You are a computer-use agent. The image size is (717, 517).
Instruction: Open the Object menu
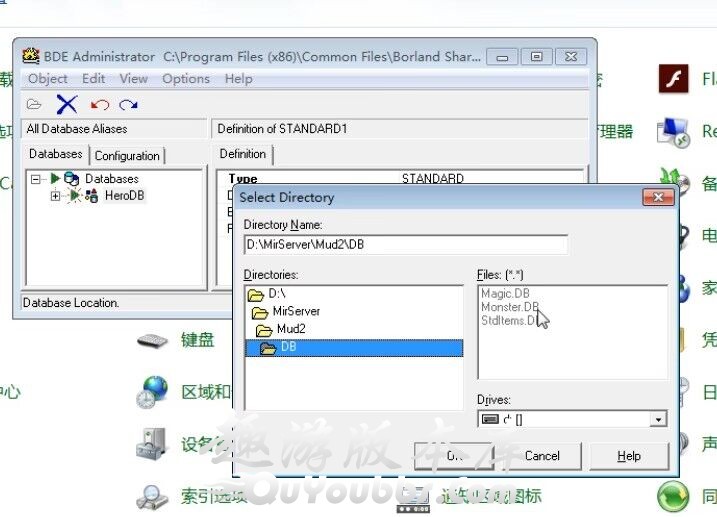pos(48,79)
